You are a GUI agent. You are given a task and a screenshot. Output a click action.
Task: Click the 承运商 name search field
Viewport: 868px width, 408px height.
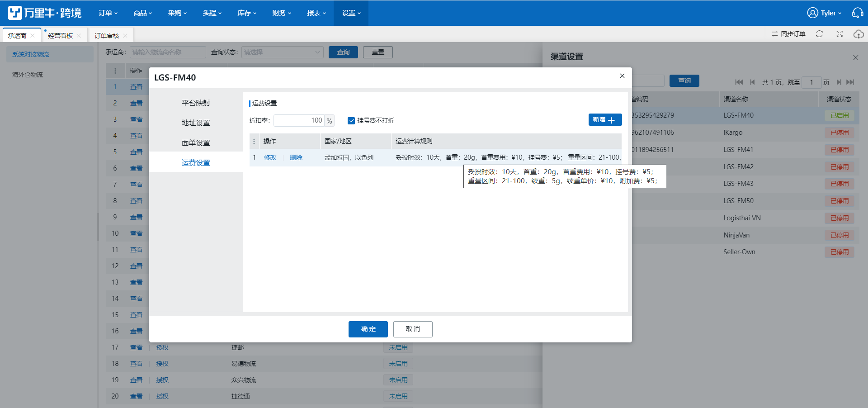168,52
